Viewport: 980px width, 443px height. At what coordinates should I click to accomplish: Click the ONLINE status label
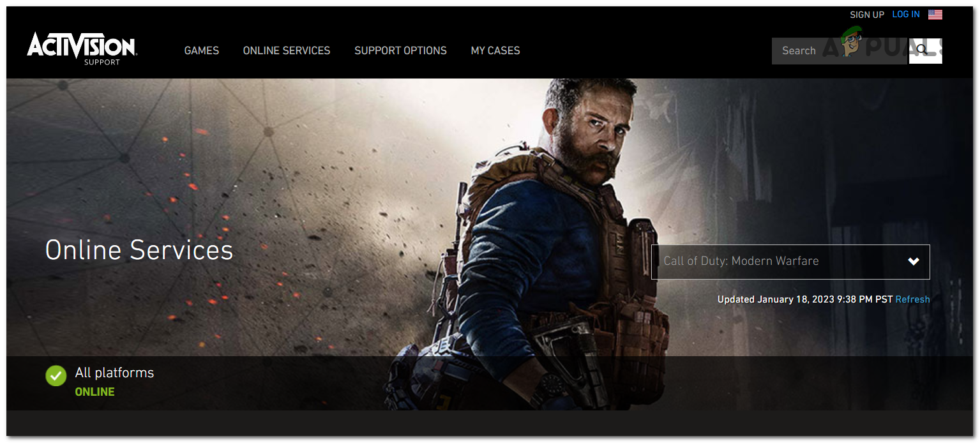(x=94, y=391)
